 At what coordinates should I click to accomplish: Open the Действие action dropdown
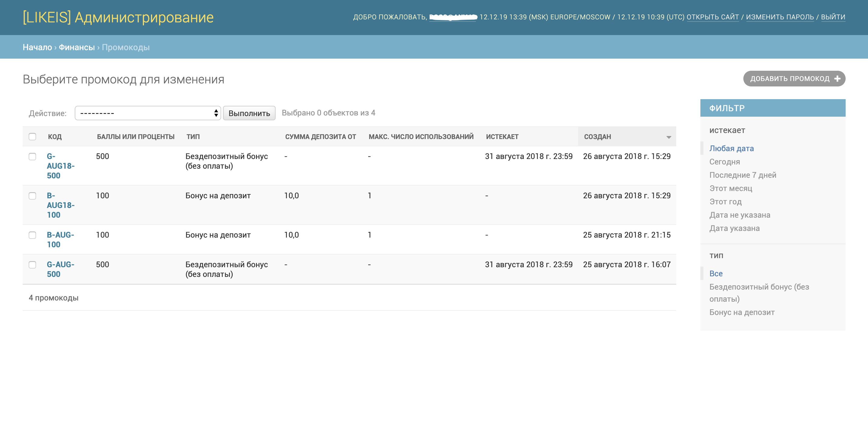tap(148, 113)
